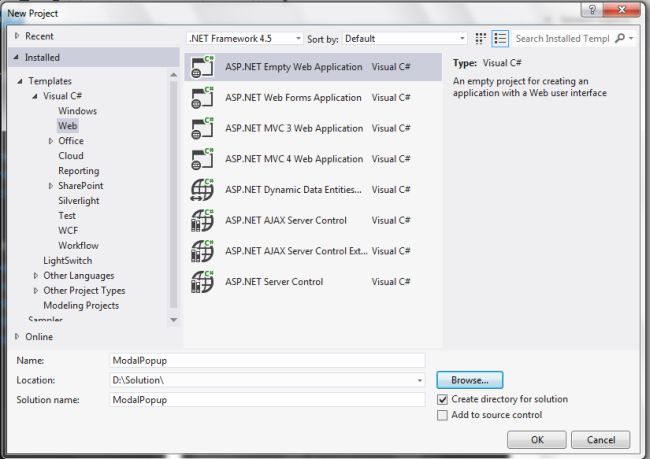Enable Add to source control checkbox
This screenshot has width=650, height=459.
tap(442, 415)
